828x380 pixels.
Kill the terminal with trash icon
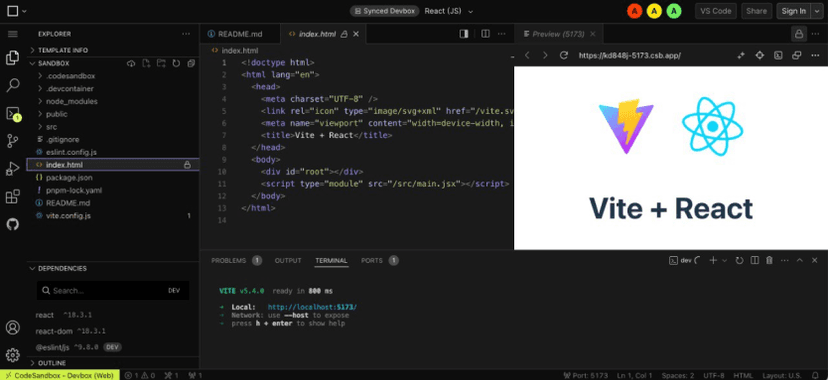769,260
